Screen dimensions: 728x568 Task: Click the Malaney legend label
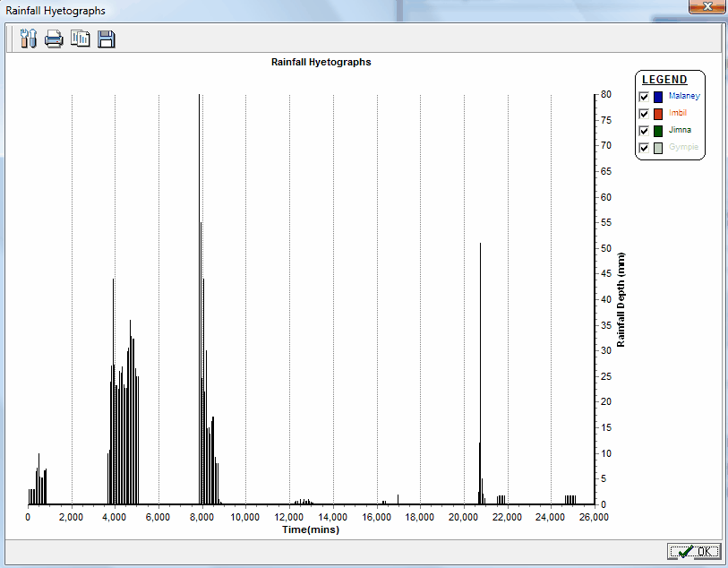(x=684, y=96)
